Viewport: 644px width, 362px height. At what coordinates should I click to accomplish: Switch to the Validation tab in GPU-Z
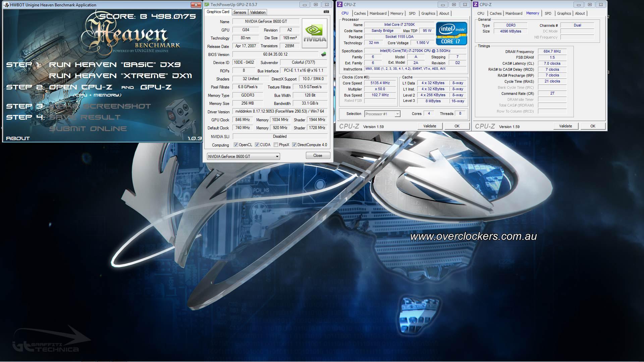click(258, 12)
